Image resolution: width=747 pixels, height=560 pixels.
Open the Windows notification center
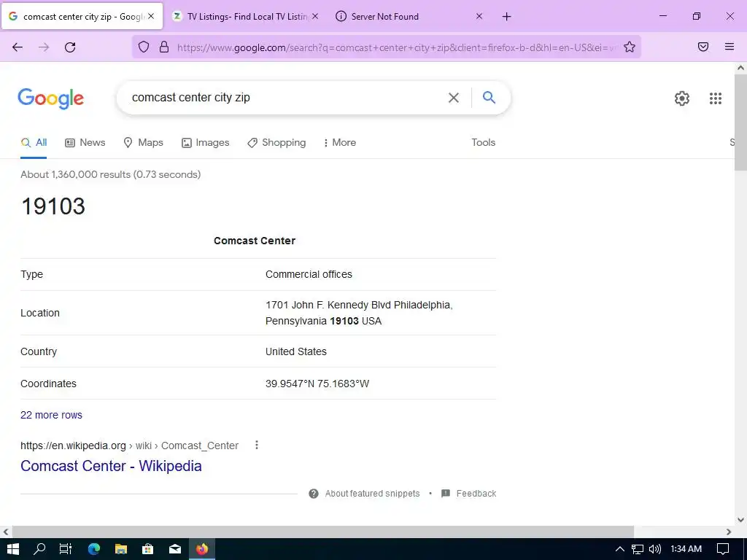(723, 549)
